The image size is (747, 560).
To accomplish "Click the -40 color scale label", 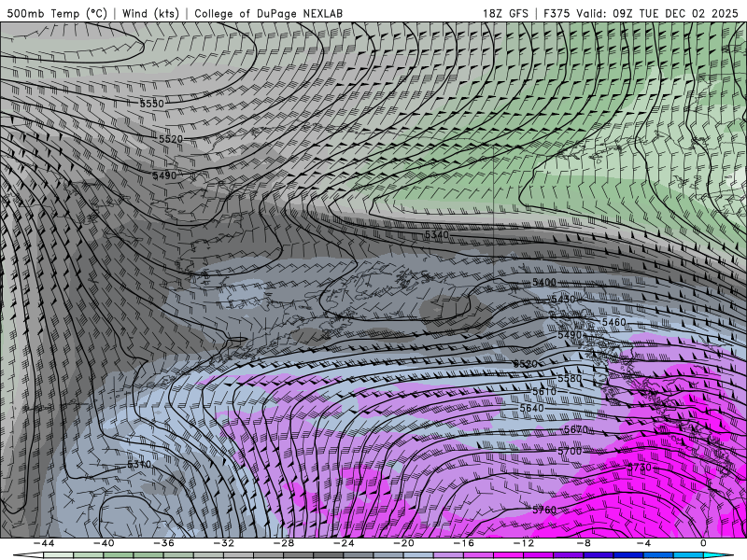I will [x=104, y=543].
